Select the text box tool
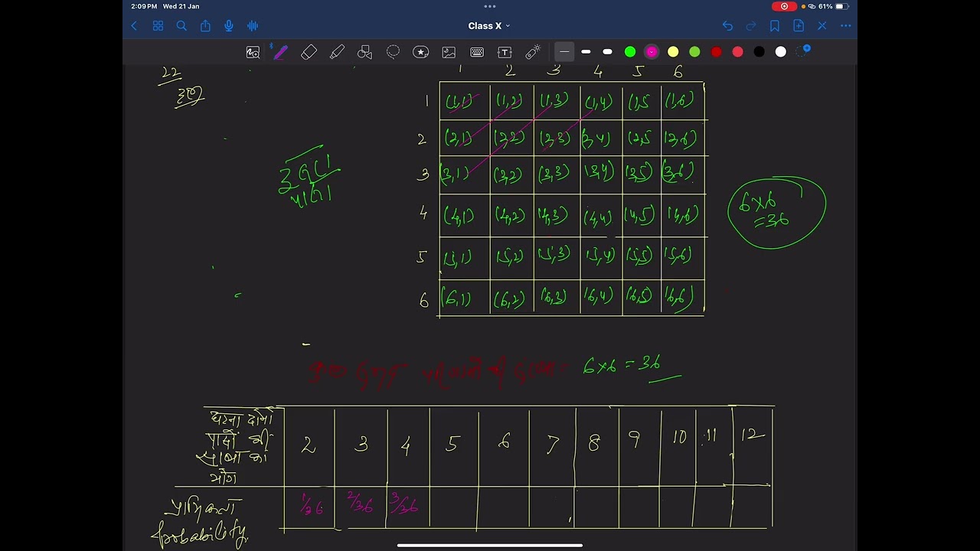The image size is (980, 551). (x=505, y=52)
